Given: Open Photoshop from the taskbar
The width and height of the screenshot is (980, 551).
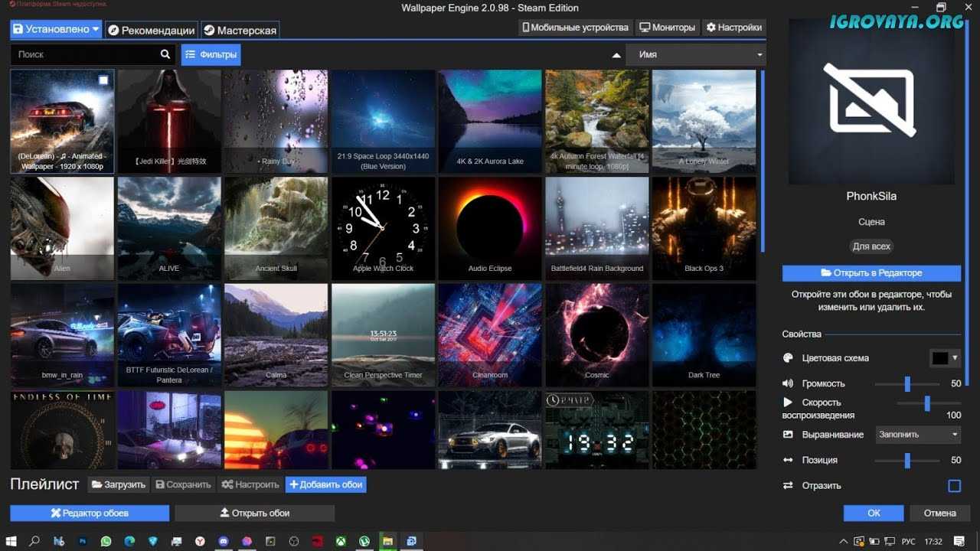Looking at the screenshot, I should (x=82, y=541).
